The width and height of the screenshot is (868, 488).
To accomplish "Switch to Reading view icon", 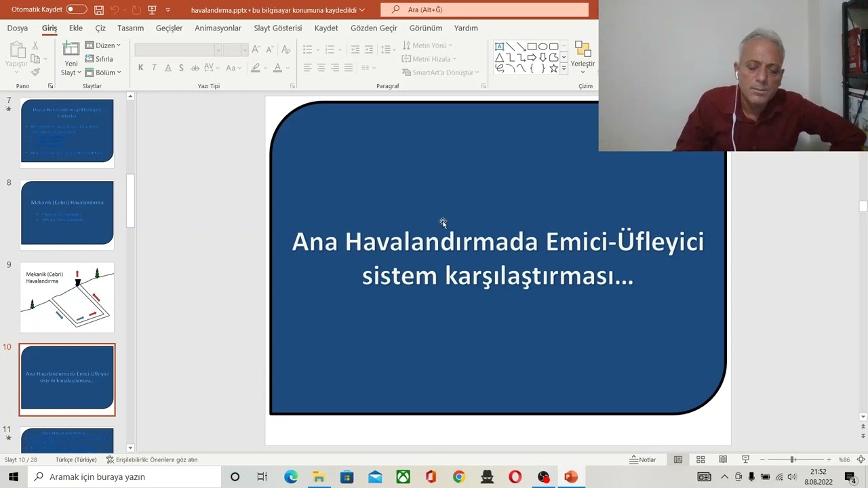I will [x=723, y=460].
